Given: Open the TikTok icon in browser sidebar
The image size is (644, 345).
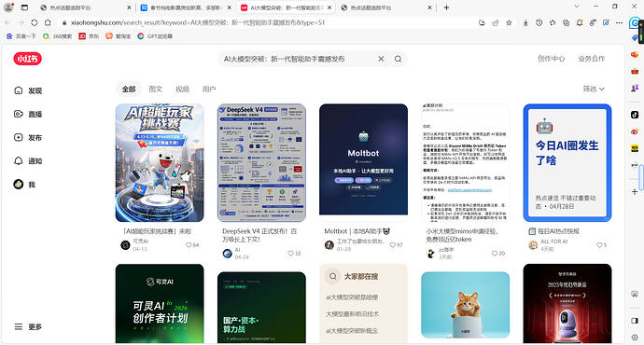Looking at the screenshot, I should (x=635, y=115).
